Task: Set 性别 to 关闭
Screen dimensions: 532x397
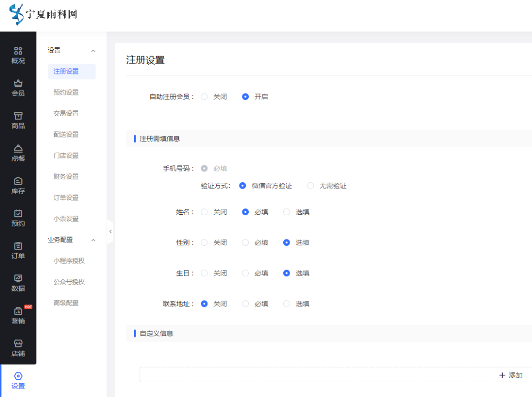Action: [x=204, y=243]
